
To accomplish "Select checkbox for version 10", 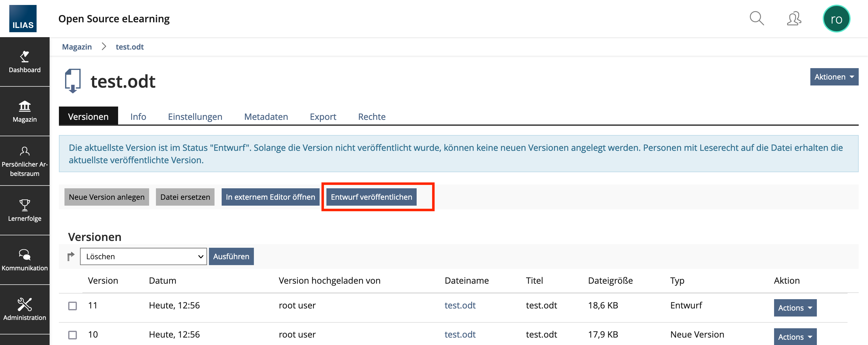I will [73, 335].
